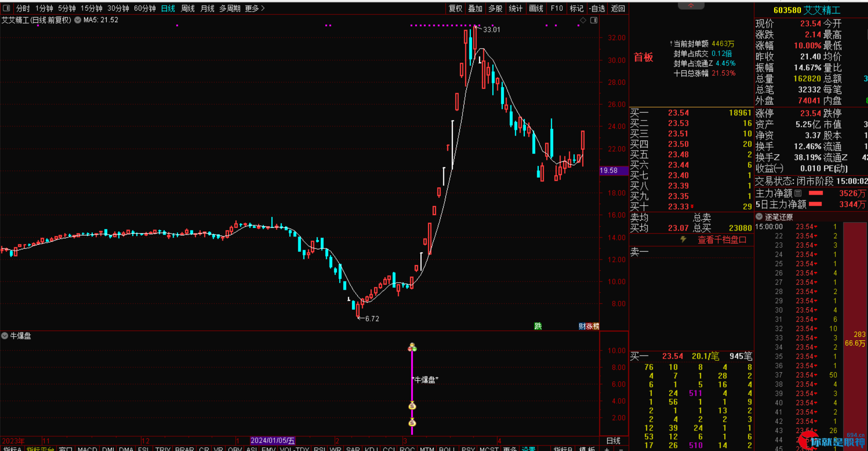Select the 15分钟 period
The height and width of the screenshot is (451, 868).
click(91, 8)
